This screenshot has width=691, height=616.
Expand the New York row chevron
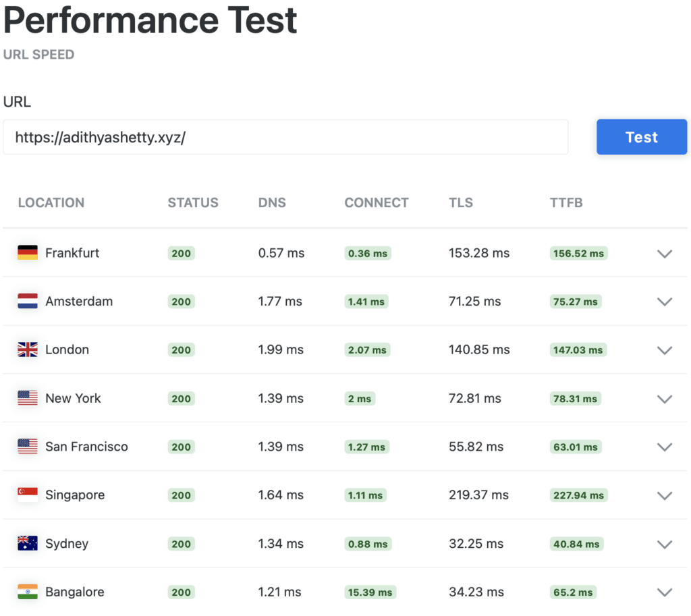click(664, 399)
